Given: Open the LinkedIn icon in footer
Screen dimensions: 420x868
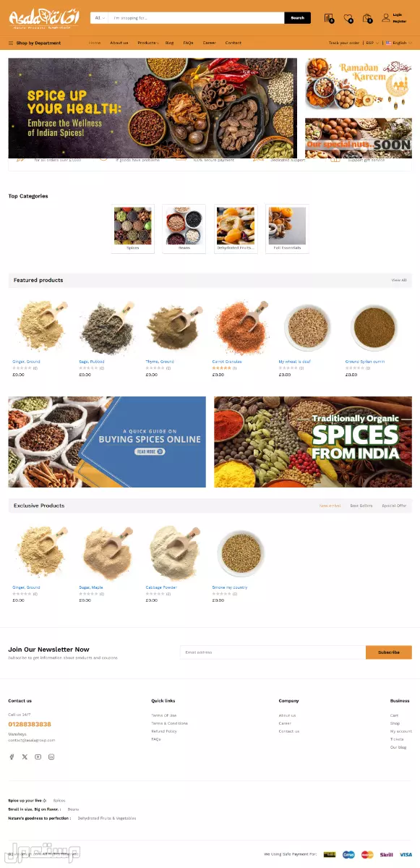Looking at the screenshot, I should click(51, 757).
